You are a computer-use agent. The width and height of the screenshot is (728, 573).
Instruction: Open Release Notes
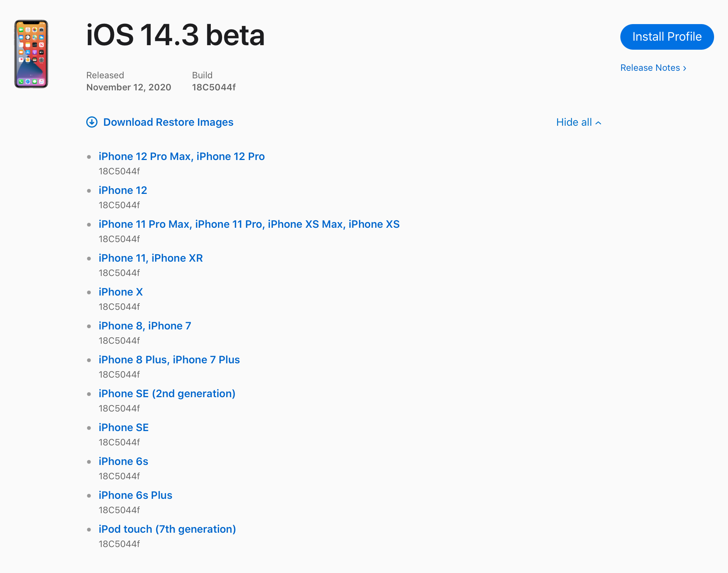coord(651,68)
